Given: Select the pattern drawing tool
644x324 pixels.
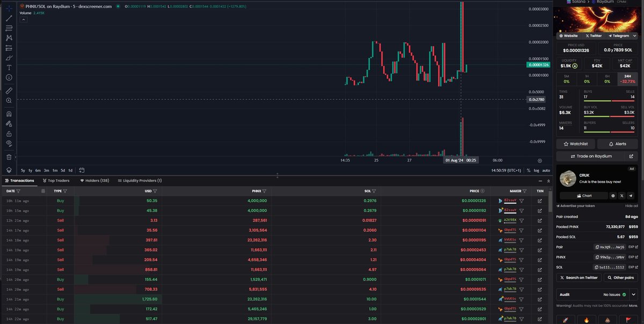Looking at the screenshot, I should (x=9, y=38).
